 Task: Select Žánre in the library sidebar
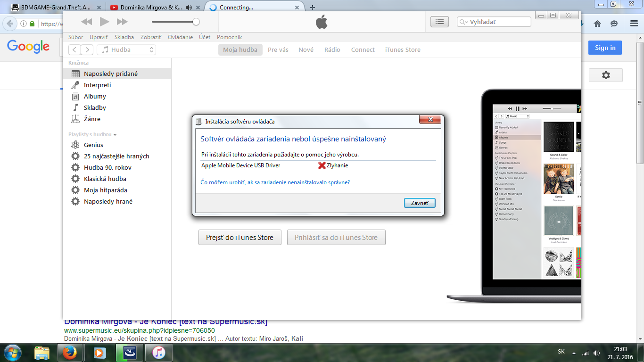point(92,119)
